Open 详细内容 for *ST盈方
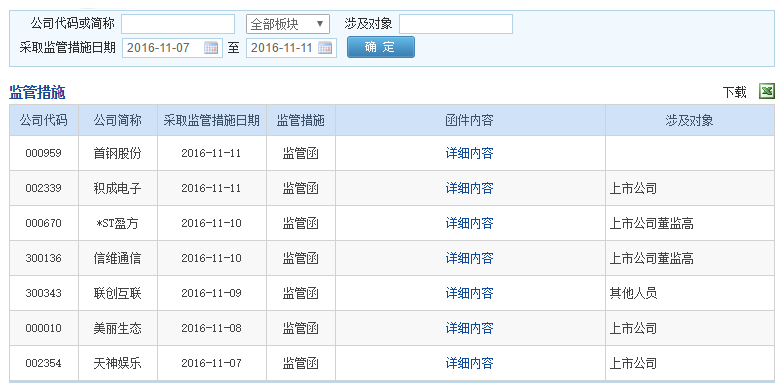Image resolution: width=782 pixels, height=389 pixels. 469,223
